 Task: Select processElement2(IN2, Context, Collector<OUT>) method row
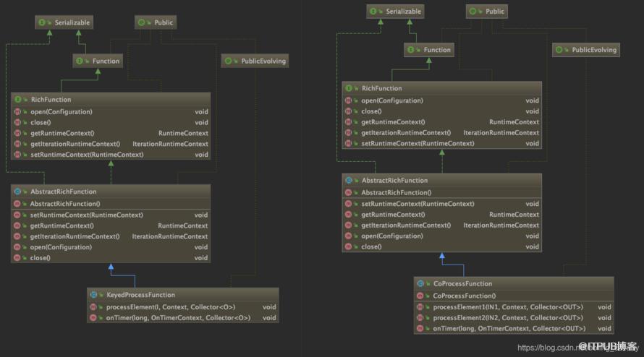tap(514, 317)
